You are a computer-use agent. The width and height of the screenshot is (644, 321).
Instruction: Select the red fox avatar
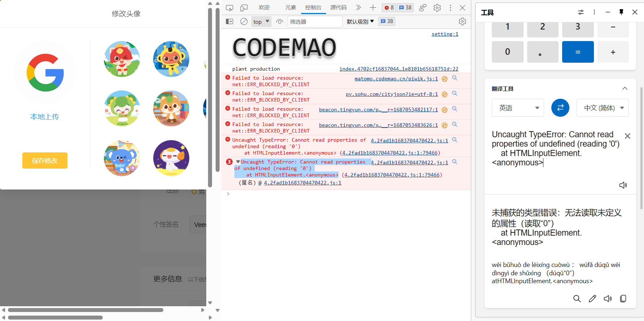coord(122,59)
